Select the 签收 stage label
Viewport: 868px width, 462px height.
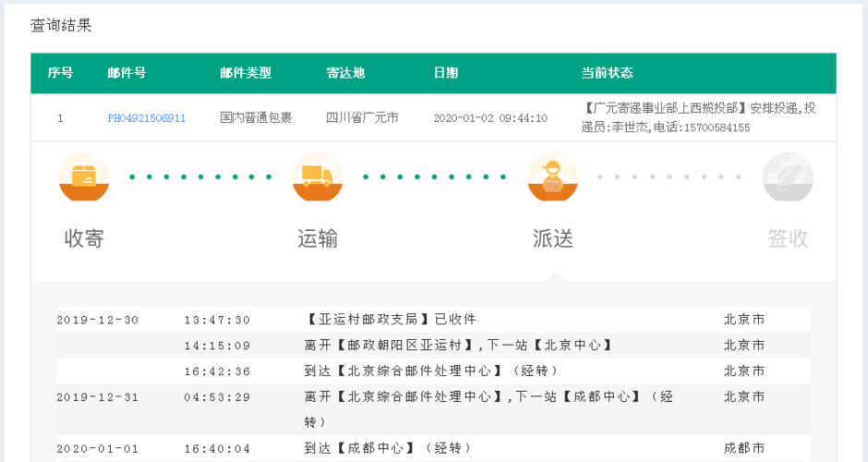tap(788, 238)
